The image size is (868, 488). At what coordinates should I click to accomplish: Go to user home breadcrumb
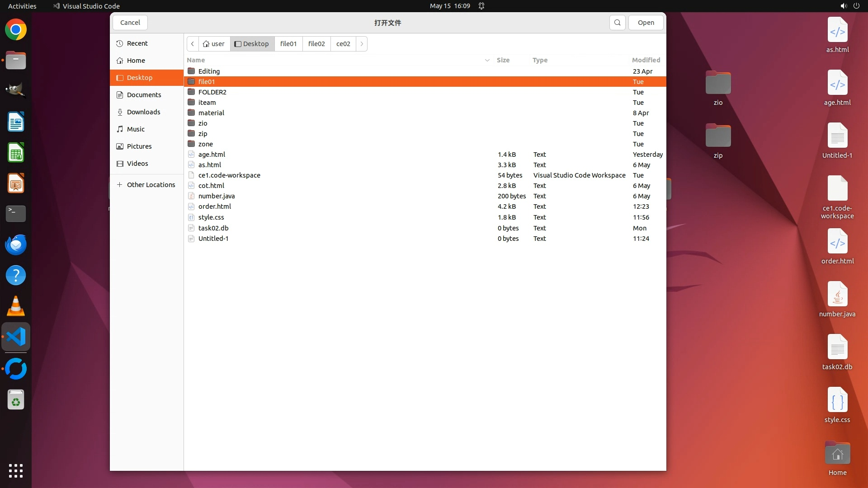coord(214,44)
